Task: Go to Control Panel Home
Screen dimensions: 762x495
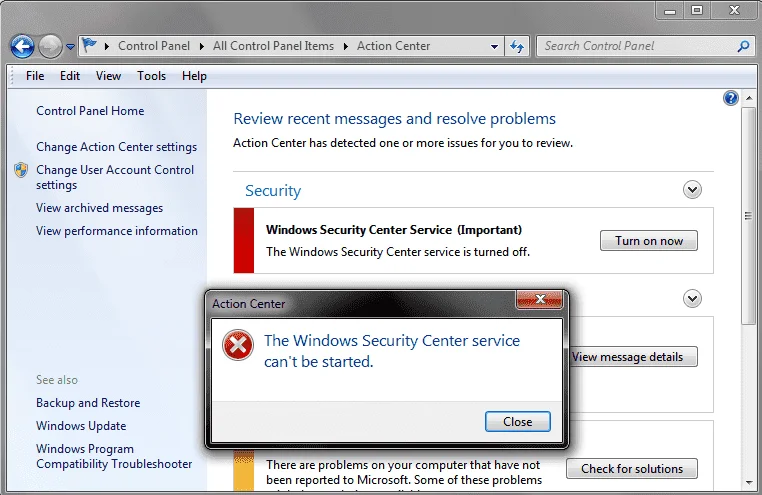Action: 90,111
